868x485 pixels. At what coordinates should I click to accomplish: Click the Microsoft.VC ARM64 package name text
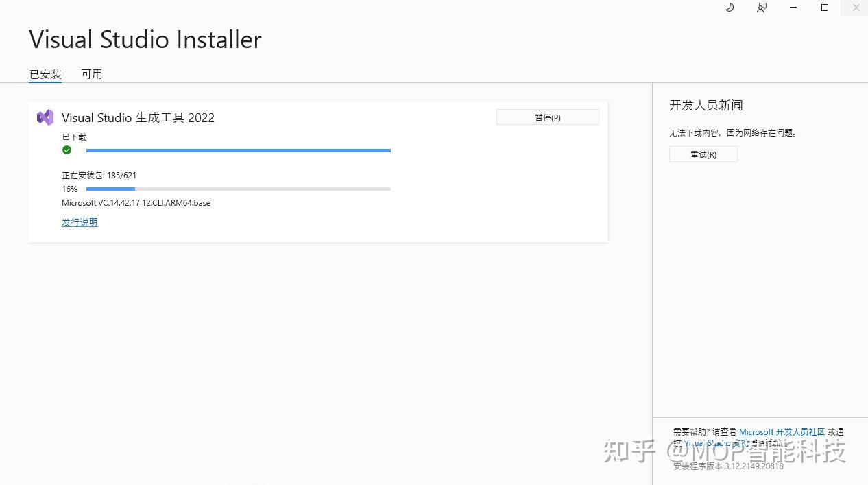click(x=136, y=202)
